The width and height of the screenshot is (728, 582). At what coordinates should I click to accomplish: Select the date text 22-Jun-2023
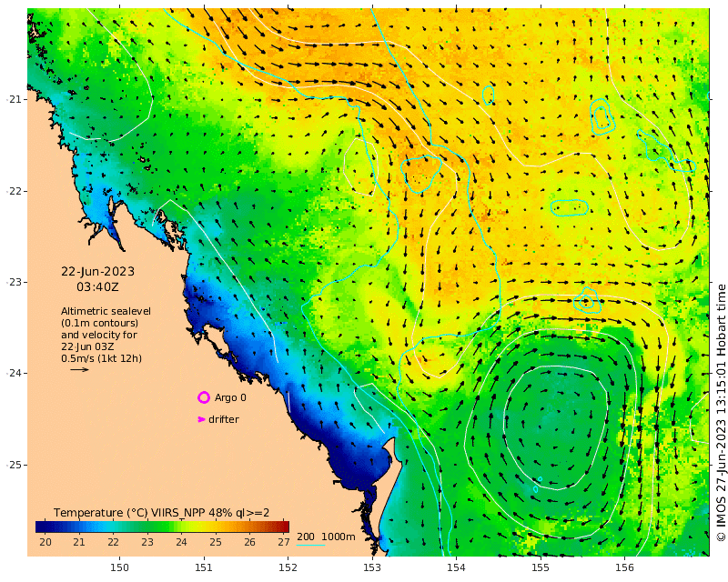click(x=97, y=272)
